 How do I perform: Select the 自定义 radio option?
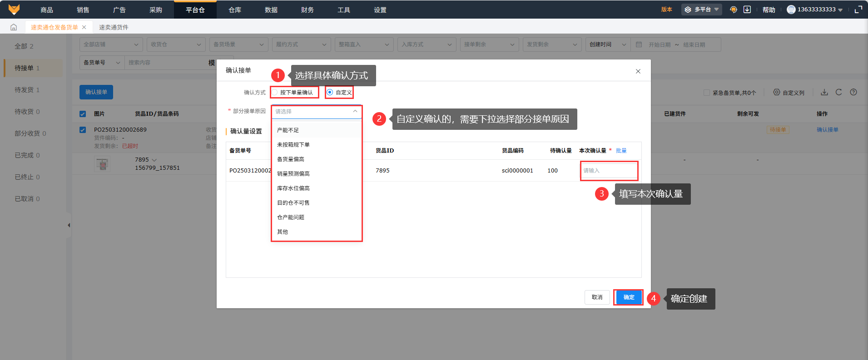pos(330,93)
